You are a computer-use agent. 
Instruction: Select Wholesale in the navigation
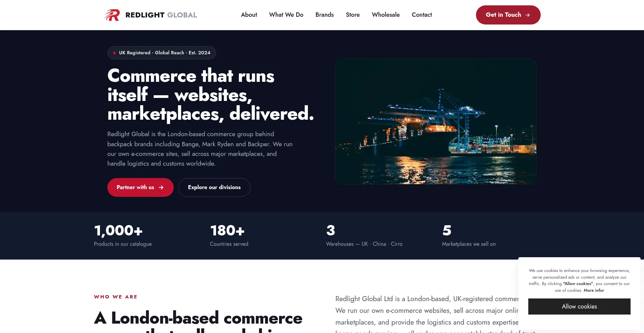coord(386,15)
